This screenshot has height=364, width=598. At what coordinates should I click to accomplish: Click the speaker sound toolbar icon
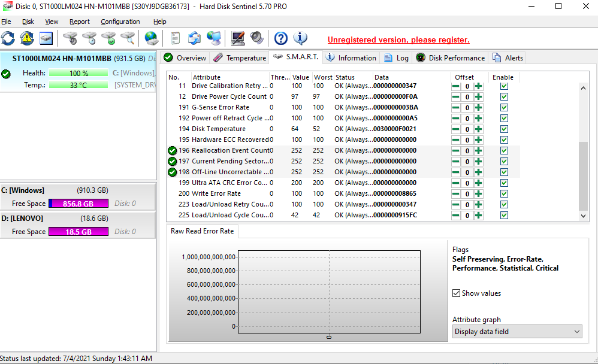click(256, 38)
